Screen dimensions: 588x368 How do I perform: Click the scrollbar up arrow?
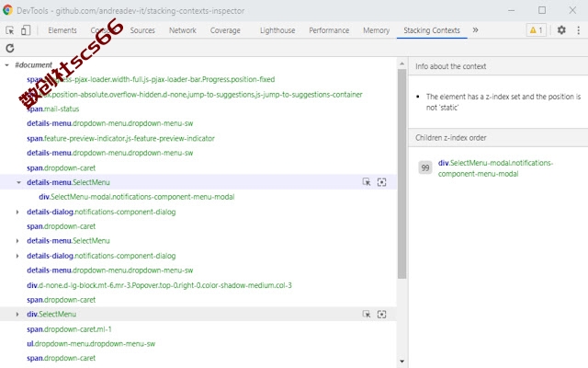click(x=402, y=63)
